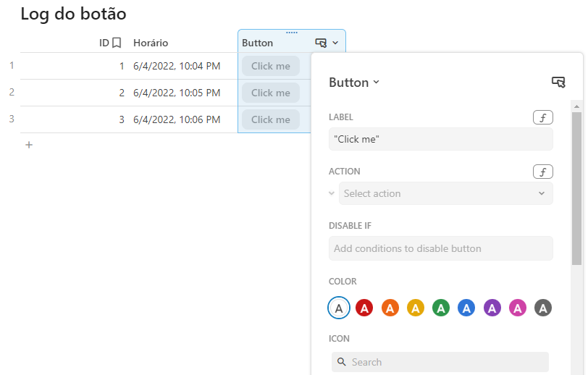The height and width of the screenshot is (375, 588).
Task: Click the Click me button in row 1
Action: (271, 66)
